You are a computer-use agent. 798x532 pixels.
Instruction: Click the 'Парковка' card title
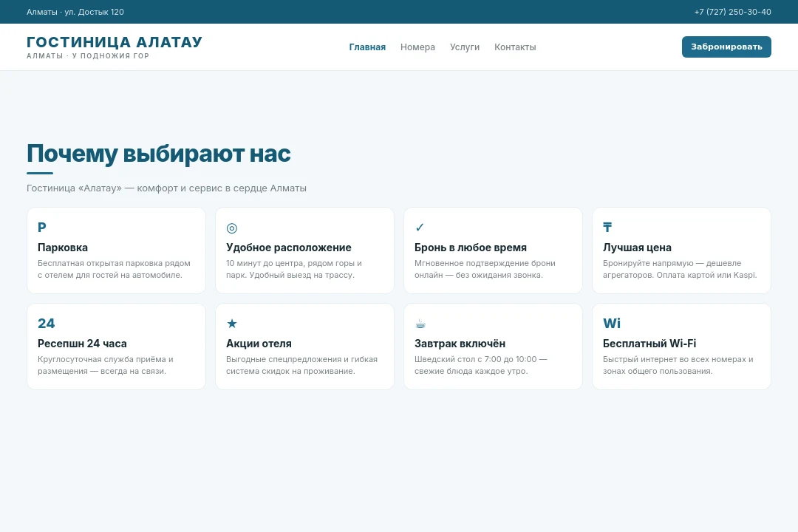[x=63, y=248]
